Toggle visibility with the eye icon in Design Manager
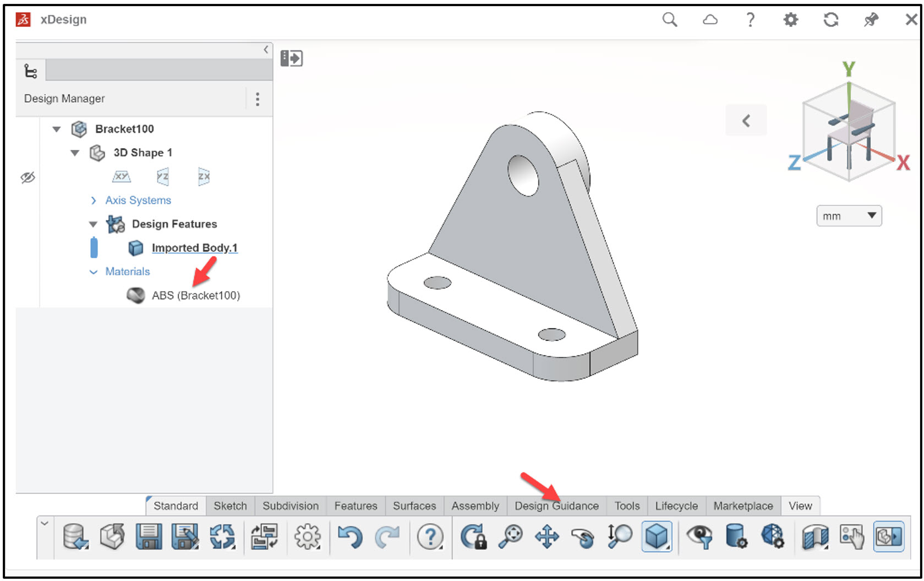Screen dimensions: 924x581 coord(28,177)
